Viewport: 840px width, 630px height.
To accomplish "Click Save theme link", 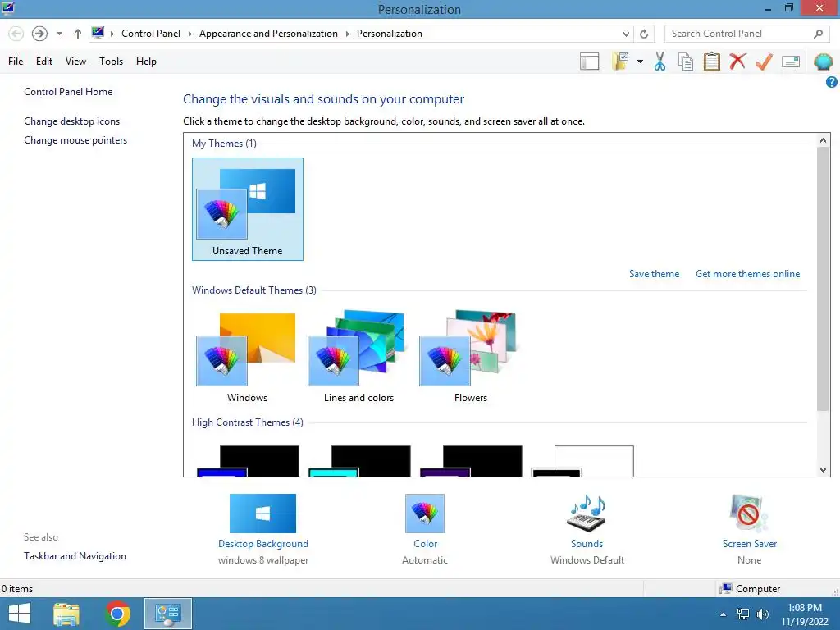I will [654, 274].
